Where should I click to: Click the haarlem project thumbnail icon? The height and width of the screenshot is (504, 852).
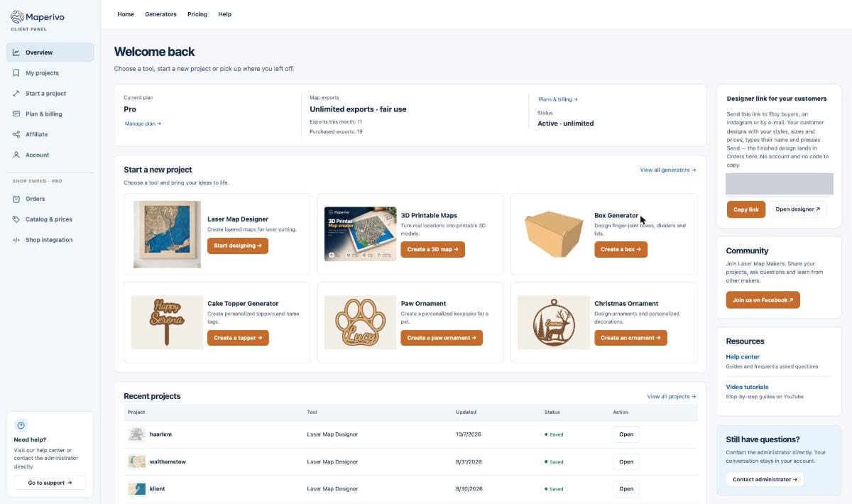click(137, 434)
